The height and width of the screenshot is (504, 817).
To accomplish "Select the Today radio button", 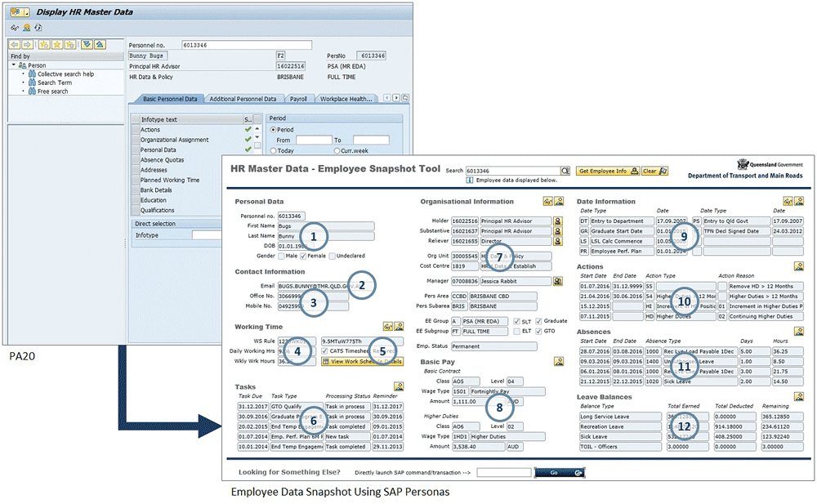I will pos(273,150).
